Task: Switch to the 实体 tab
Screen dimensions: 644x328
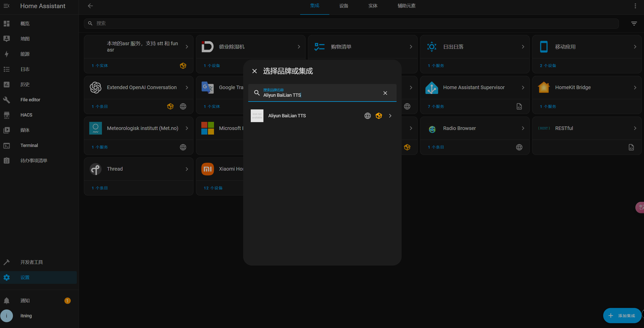Action: point(373,6)
